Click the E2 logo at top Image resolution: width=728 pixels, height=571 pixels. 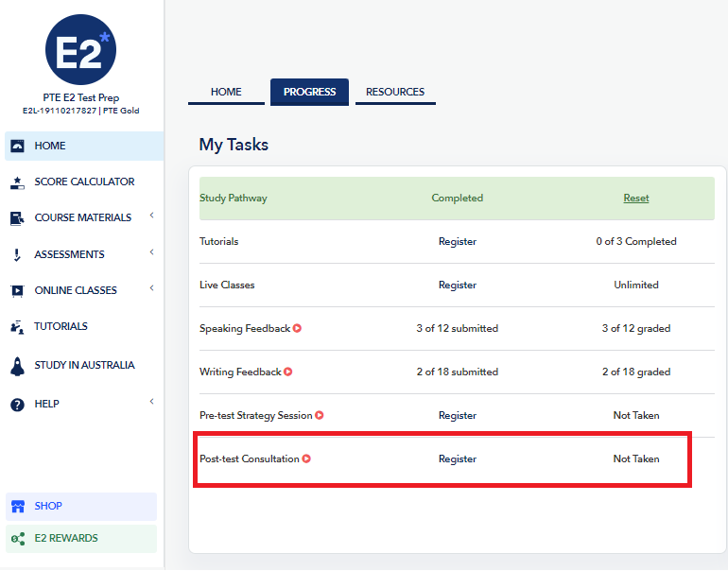point(80,50)
